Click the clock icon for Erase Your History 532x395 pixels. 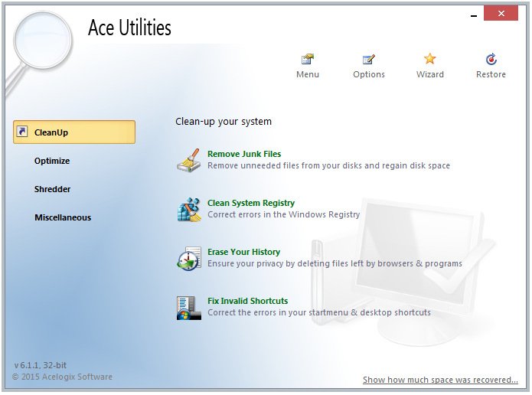coord(188,258)
